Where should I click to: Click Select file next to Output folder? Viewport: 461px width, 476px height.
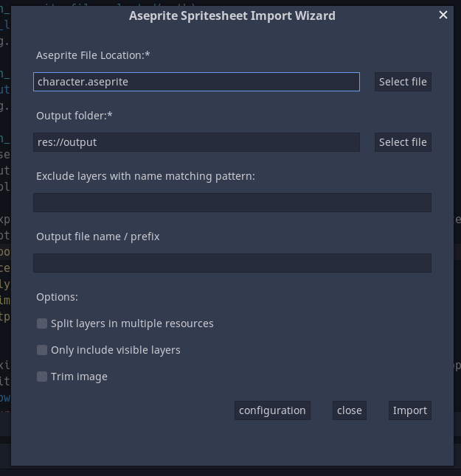(x=403, y=142)
